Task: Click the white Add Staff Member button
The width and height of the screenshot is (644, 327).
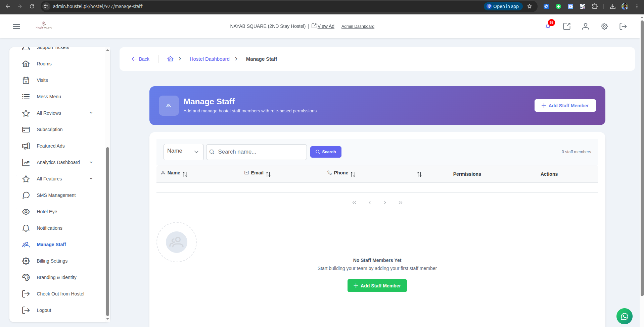Action: coord(565,106)
